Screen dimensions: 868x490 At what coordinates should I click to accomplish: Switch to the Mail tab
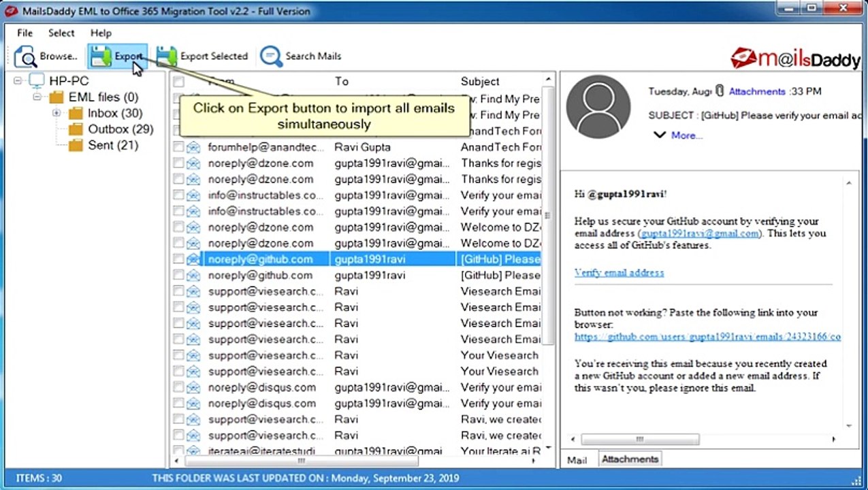coord(577,460)
